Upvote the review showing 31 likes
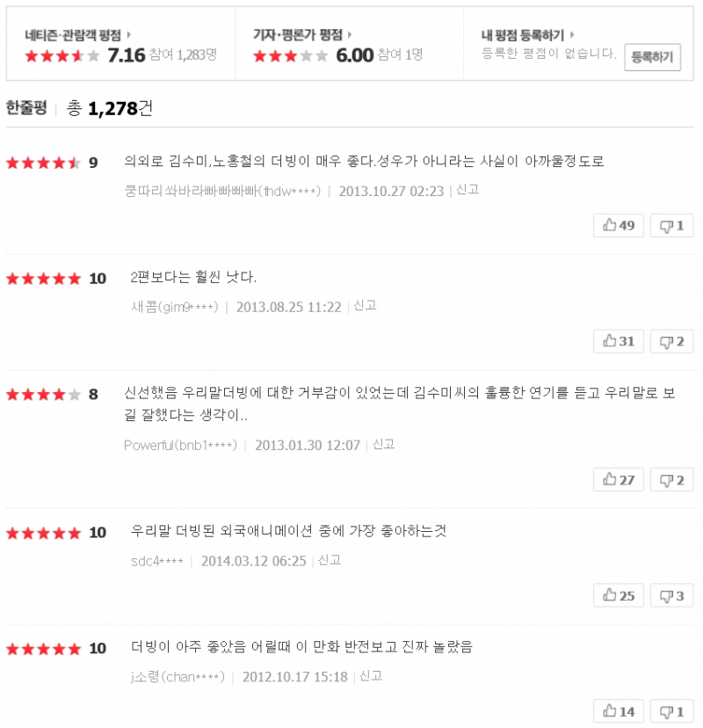This screenshot has width=703, height=728. click(x=619, y=341)
